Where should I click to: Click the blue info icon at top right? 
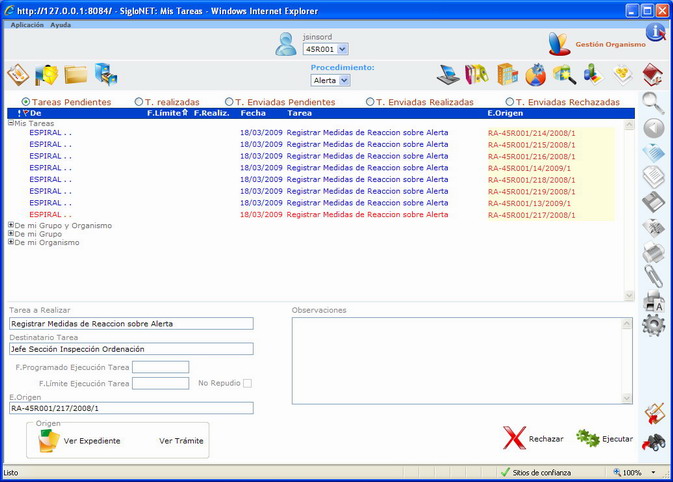[x=655, y=32]
